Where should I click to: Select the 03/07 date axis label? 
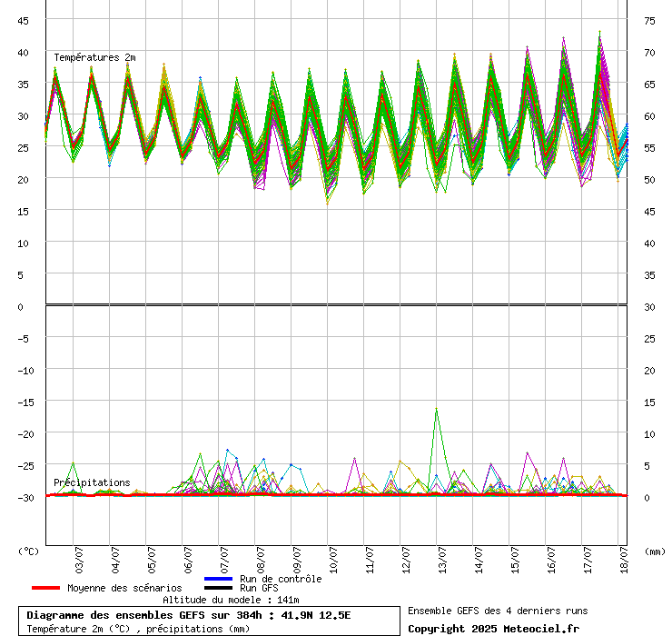[79, 560]
